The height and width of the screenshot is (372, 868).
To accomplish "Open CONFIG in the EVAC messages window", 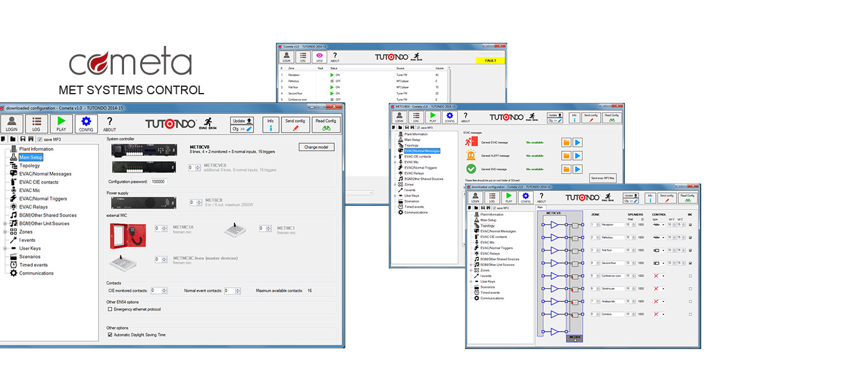I will point(448,118).
